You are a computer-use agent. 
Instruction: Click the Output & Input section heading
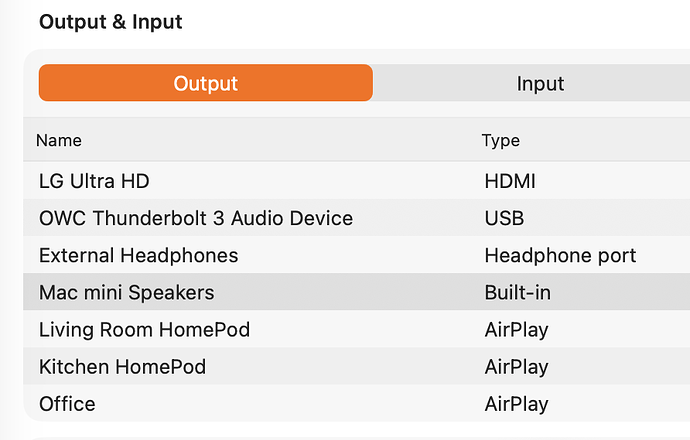[x=110, y=21]
